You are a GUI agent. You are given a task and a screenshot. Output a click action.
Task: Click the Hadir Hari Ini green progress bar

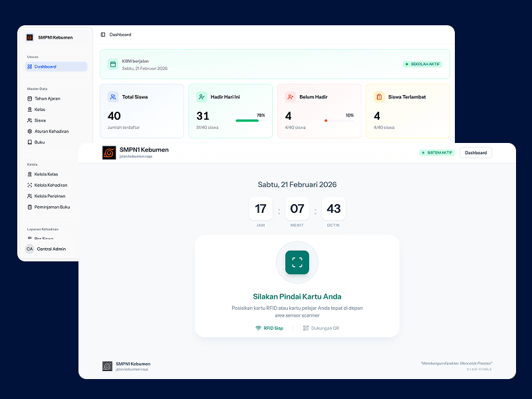pyautogui.click(x=247, y=121)
